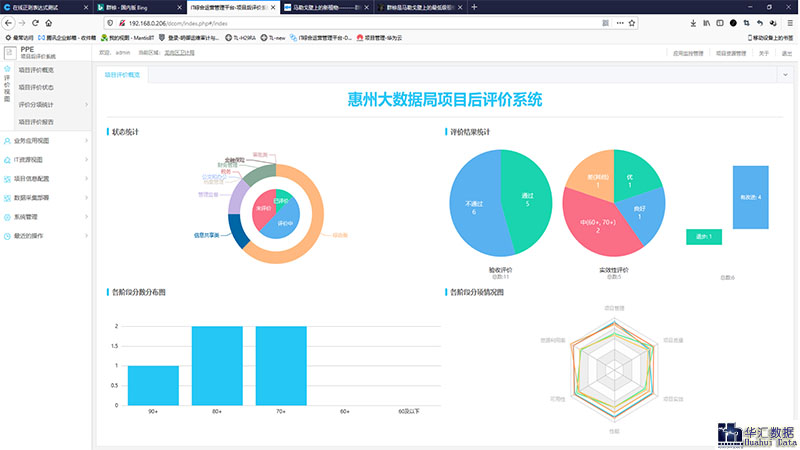This screenshot has height=450, width=800.
Task: Open 应用监控管理 in top bar
Action: pyautogui.click(x=688, y=53)
